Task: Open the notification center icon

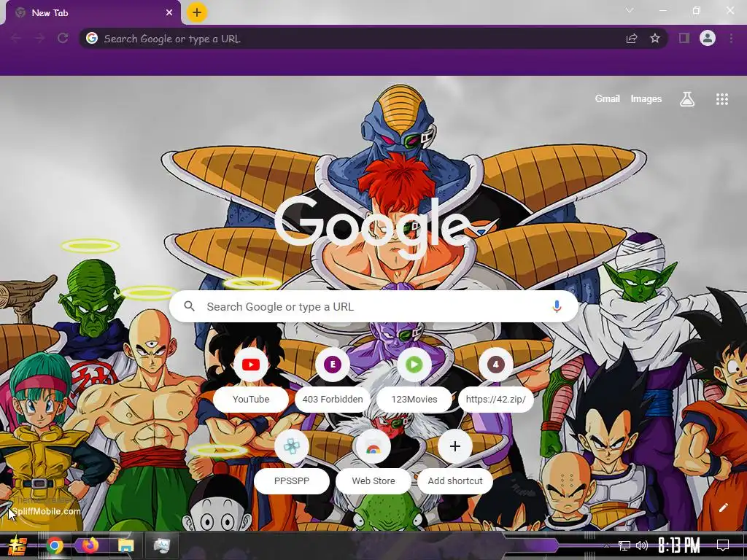Action: 723,545
